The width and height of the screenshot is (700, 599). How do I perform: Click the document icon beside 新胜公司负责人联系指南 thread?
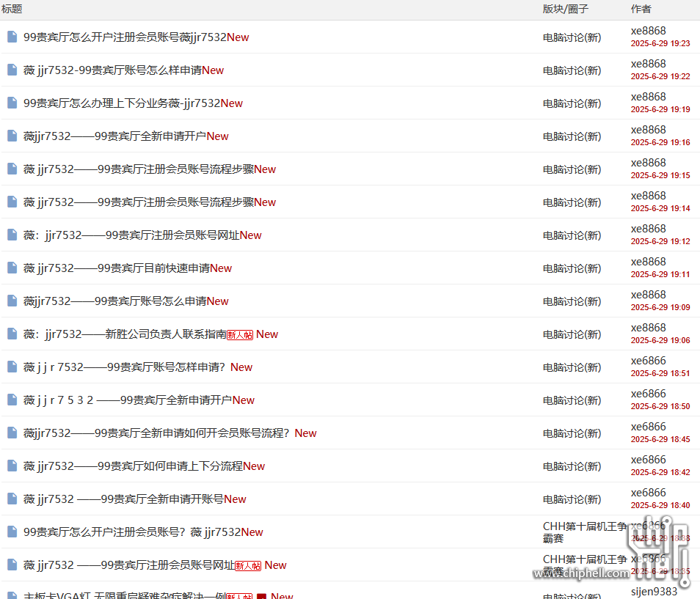tap(12, 334)
